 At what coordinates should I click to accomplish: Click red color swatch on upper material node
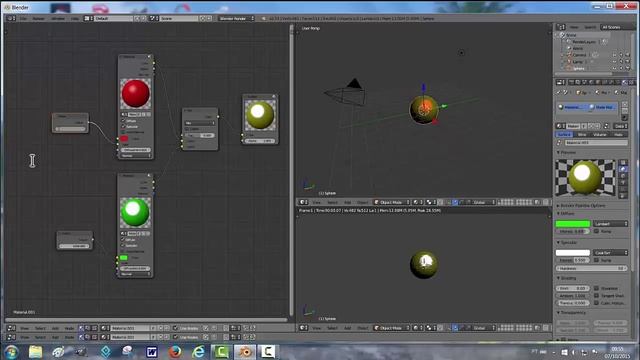[x=124, y=139]
